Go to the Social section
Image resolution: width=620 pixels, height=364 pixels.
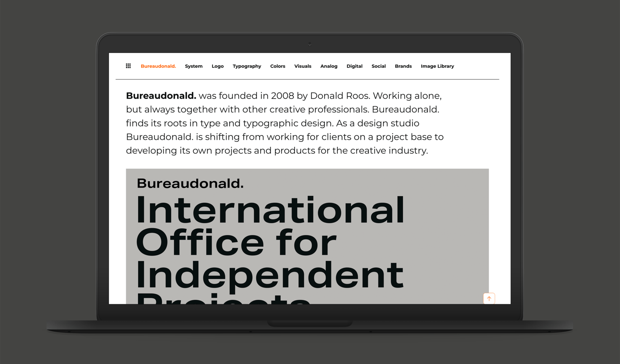(x=379, y=66)
